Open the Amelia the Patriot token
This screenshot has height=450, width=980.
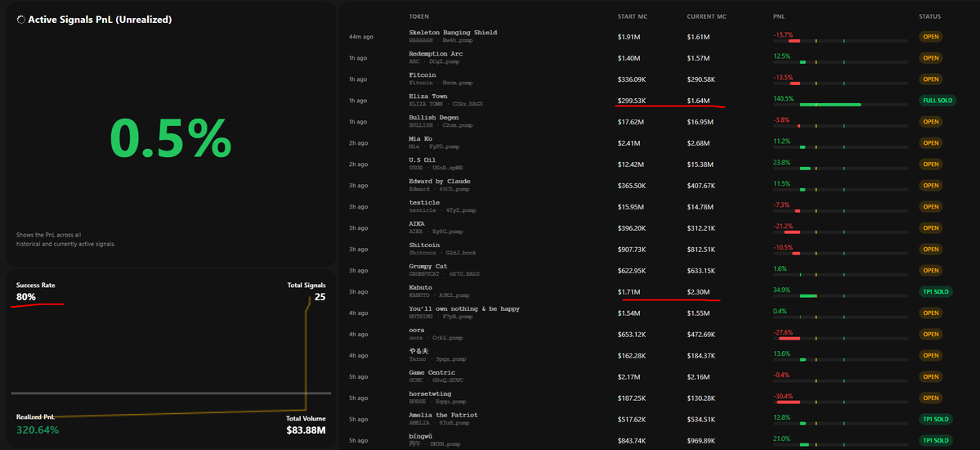tap(443, 415)
